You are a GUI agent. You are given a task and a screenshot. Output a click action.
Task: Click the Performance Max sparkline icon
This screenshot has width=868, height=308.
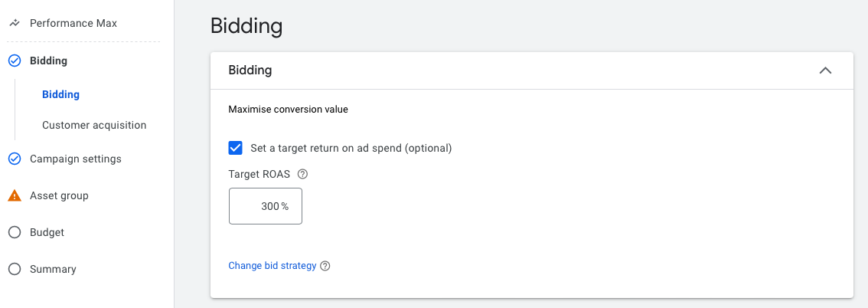[x=15, y=23]
